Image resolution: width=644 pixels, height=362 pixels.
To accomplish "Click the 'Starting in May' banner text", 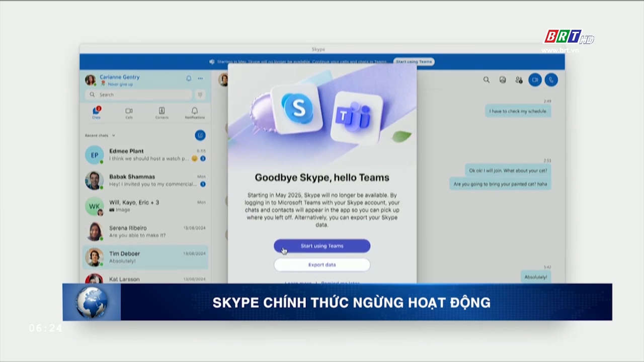I will coord(302,62).
